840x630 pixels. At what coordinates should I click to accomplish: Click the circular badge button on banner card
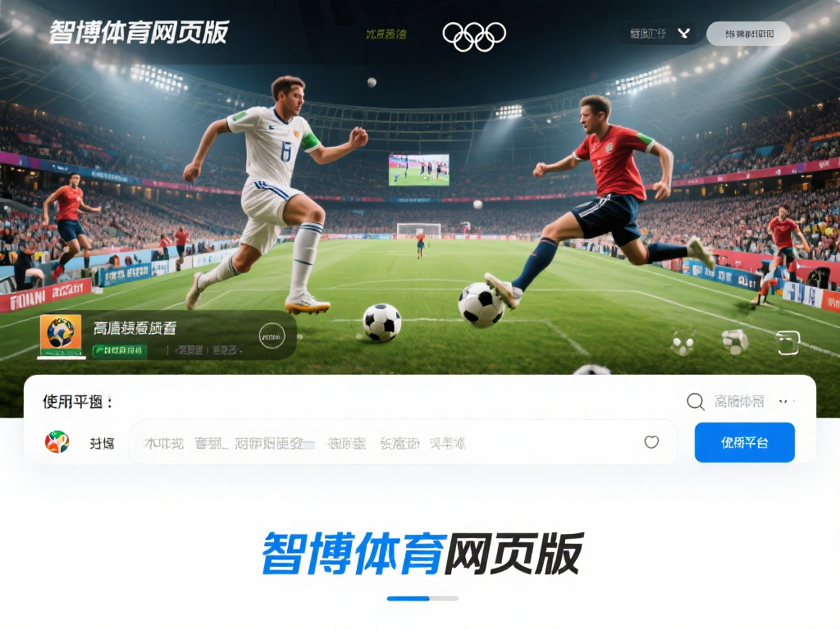272,336
